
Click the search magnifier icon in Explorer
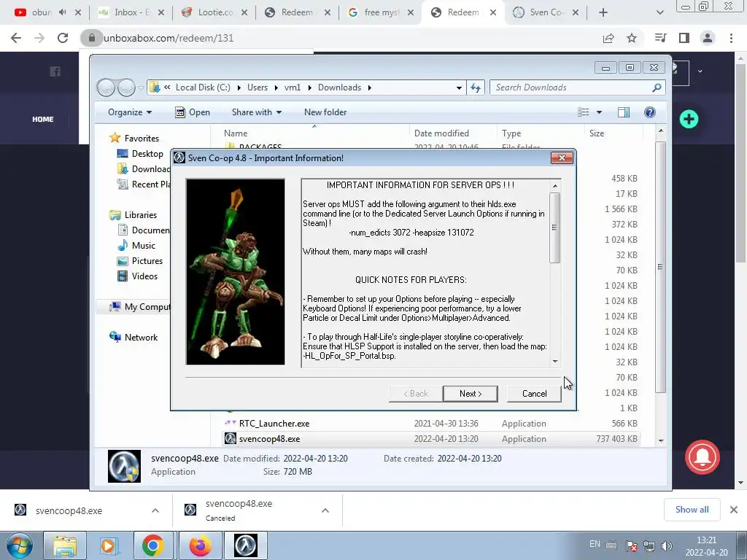pos(657,87)
